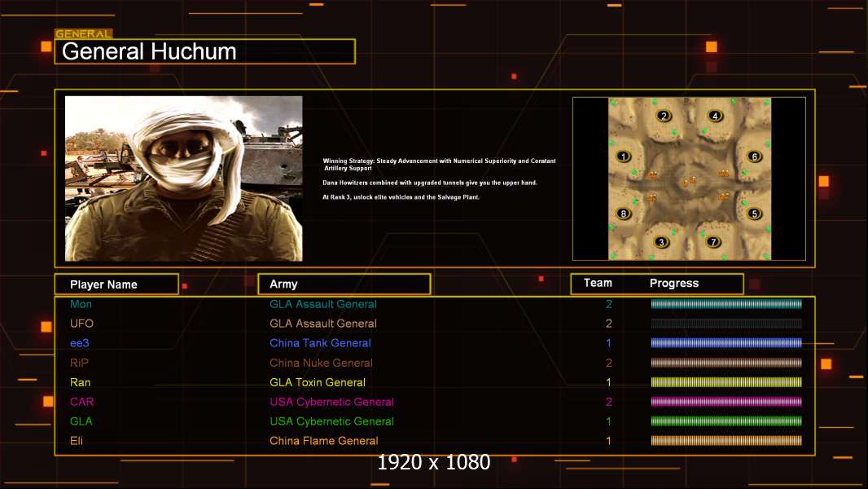The image size is (868, 489).
Task: Click GLA's green loading progress bar
Action: point(726,421)
